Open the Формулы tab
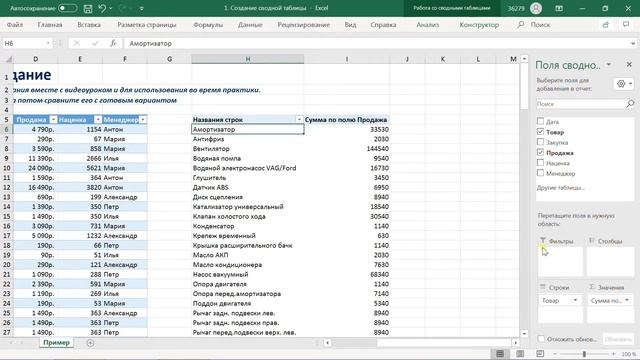This screenshot has height=360, width=640. pyautogui.click(x=208, y=25)
